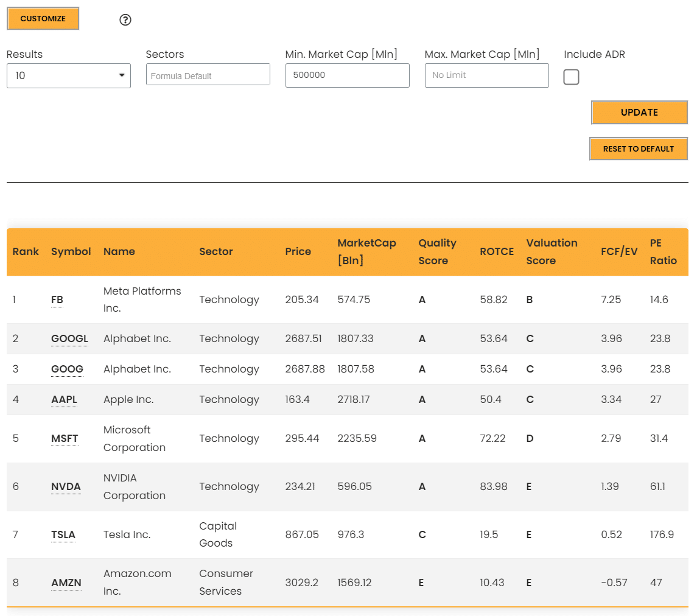Sort by the Price column header

[298, 251]
